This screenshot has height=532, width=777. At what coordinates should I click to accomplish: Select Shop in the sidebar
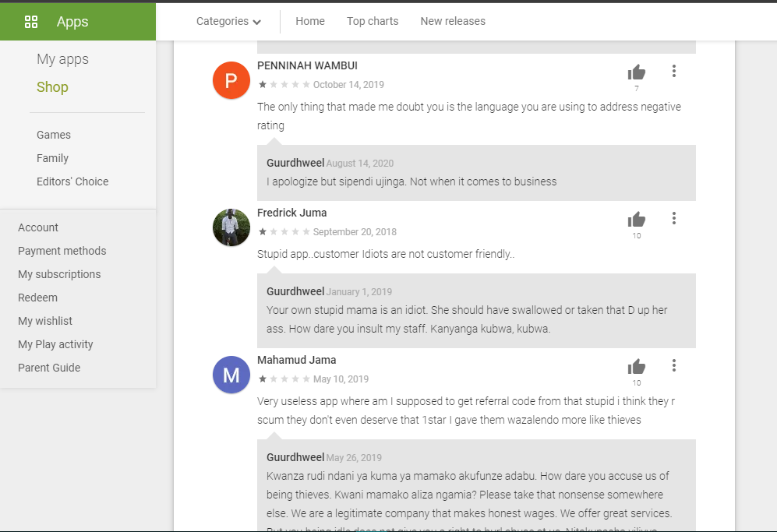click(x=52, y=87)
